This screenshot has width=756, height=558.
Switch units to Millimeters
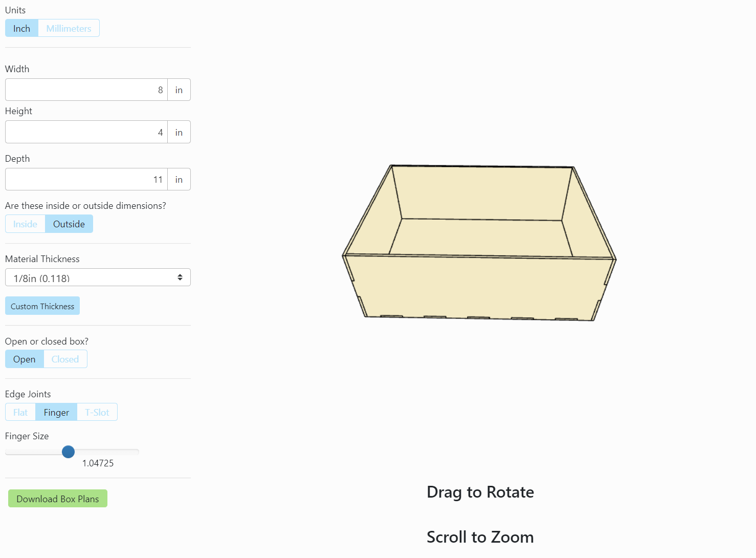tap(69, 28)
